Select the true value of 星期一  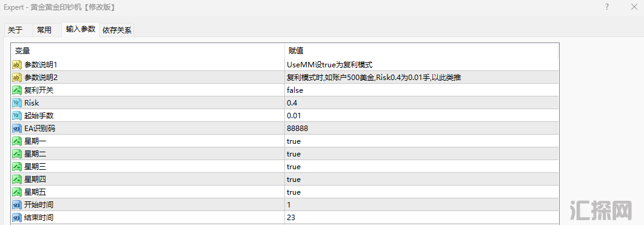(x=421, y=141)
